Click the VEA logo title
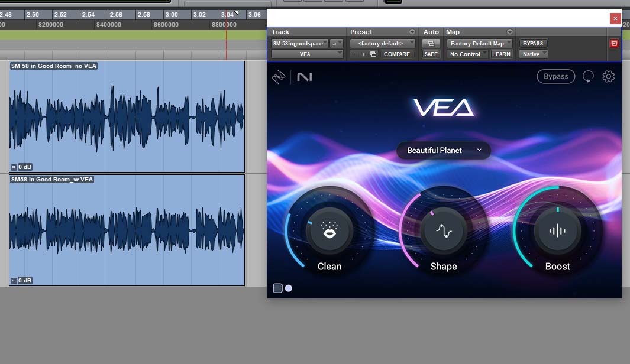 coord(444,108)
